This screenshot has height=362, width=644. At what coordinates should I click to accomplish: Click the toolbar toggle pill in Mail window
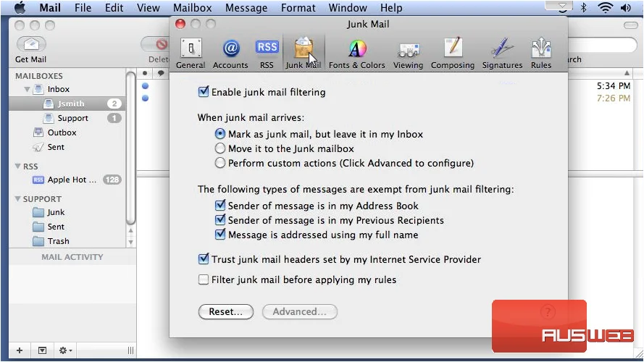(x=631, y=25)
